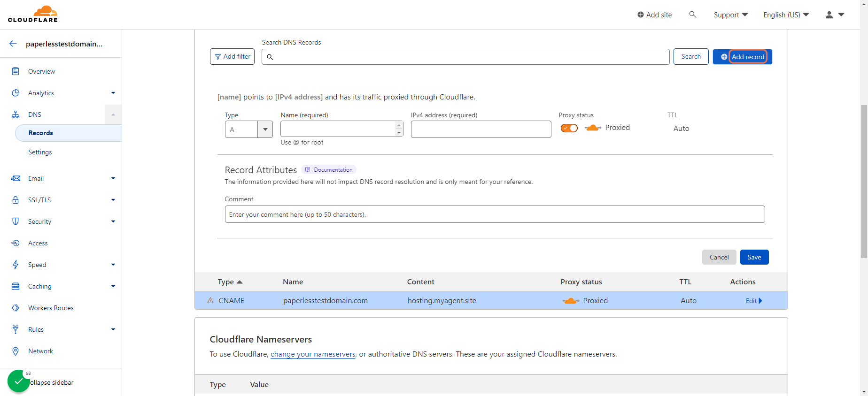The height and width of the screenshot is (396, 868).
Task: Click the DNS network icon in sidebar
Action: click(15, 114)
